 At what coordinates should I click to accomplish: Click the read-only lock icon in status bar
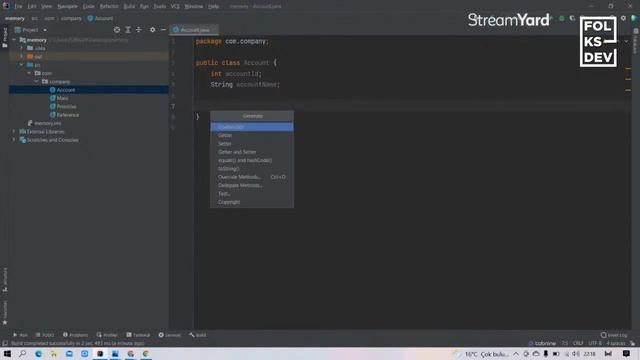click(x=632, y=343)
